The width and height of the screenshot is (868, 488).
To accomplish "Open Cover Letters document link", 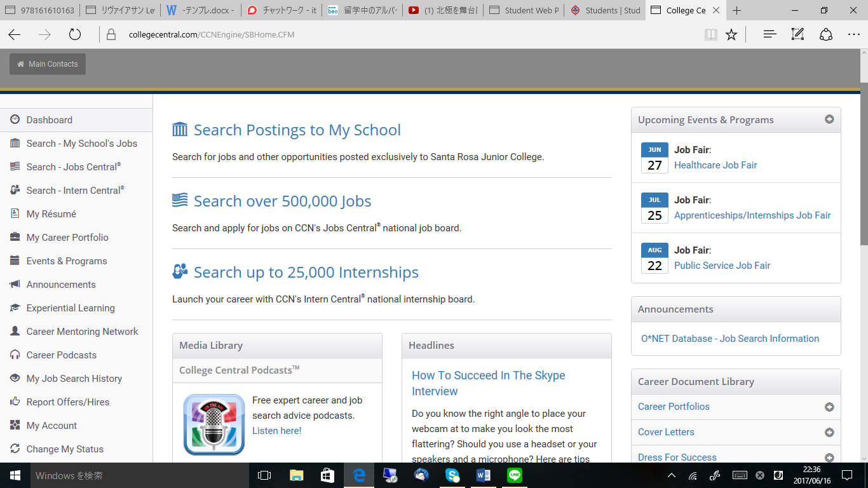I will [666, 432].
